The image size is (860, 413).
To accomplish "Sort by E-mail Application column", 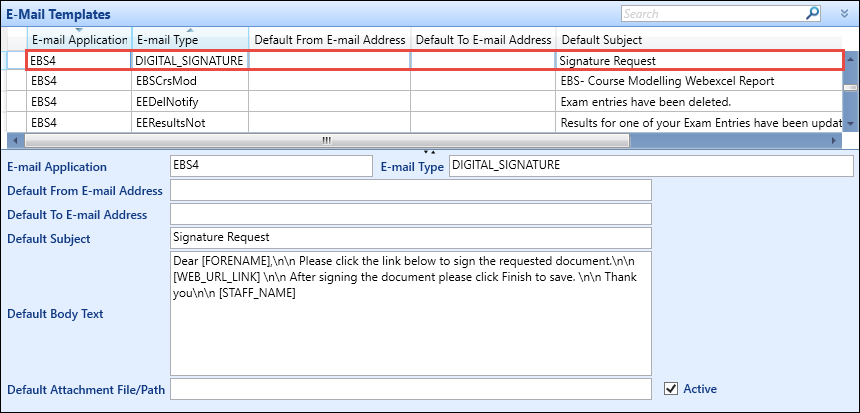I will pyautogui.click(x=80, y=39).
